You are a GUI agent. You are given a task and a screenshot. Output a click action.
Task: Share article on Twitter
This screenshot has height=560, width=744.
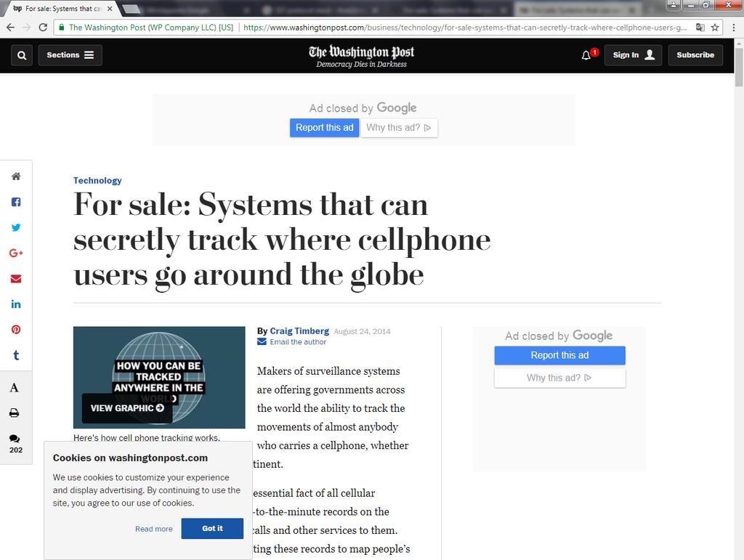coord(16,227)
